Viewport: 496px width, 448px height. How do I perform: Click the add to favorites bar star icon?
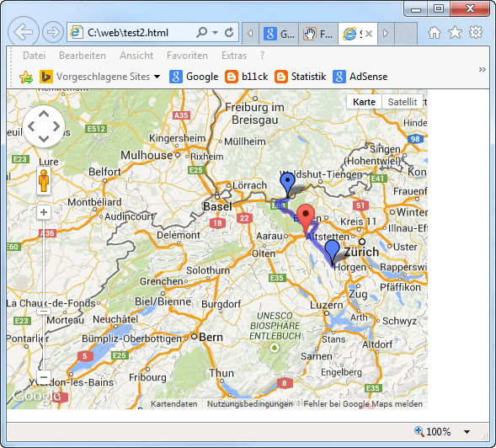tap(26, 77)
